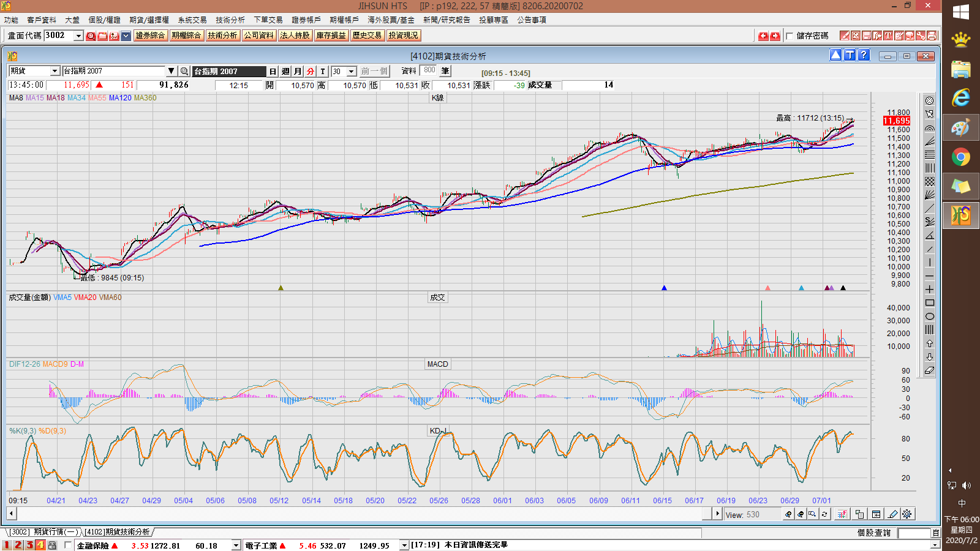This screenshot has width=980, height=551.
Task: Click the 投資現況 button
Action: pyautogui.click(x=403, y=36)
